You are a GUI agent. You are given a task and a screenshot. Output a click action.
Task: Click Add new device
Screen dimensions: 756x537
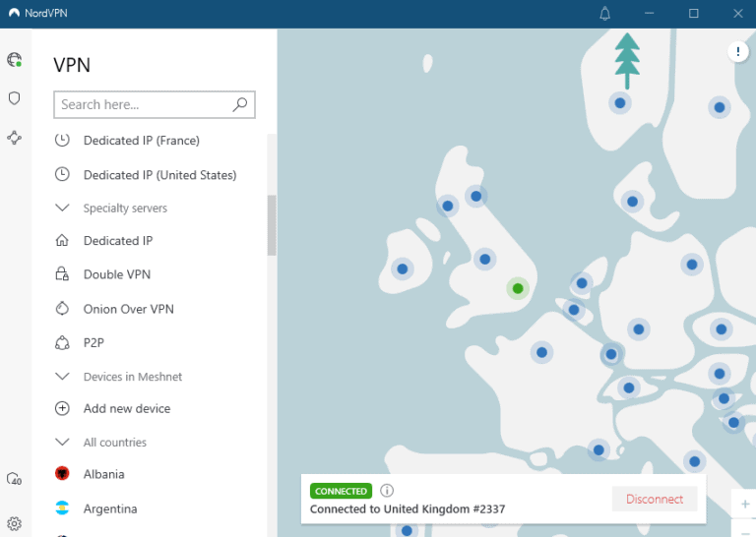[x=126, y=408]
